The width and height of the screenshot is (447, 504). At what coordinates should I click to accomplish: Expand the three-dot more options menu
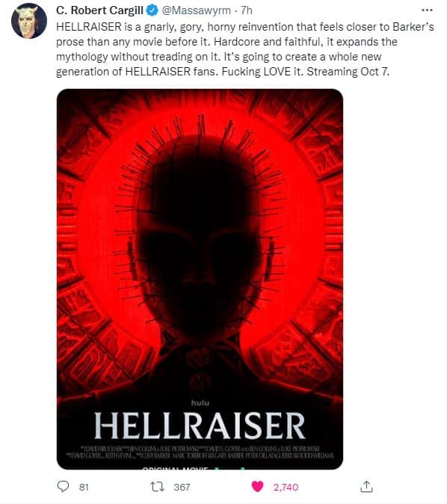pos(427,10)
